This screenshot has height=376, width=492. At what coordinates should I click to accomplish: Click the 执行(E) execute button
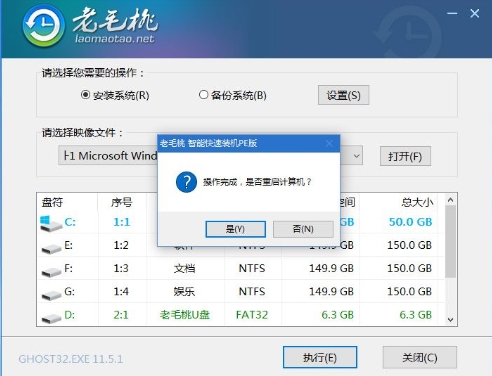click(x=320, y=357)
